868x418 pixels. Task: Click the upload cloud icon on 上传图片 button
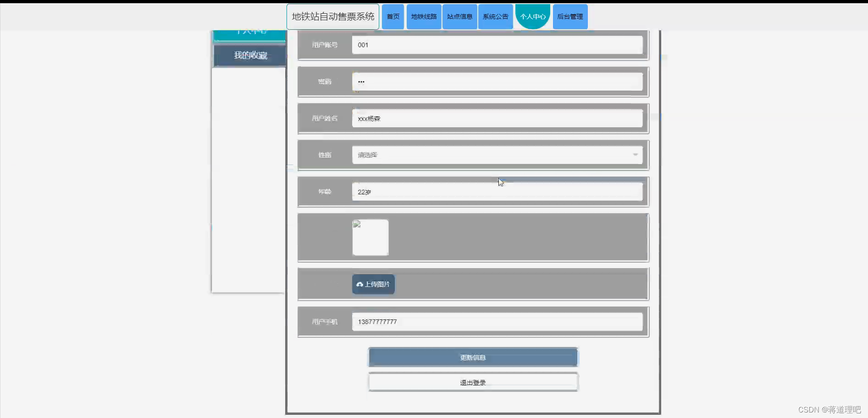359,284
